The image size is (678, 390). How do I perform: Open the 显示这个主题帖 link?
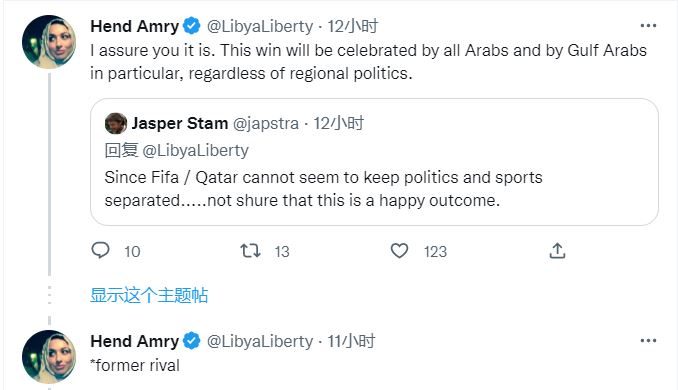pyautogui.click(x=149, y=295)
